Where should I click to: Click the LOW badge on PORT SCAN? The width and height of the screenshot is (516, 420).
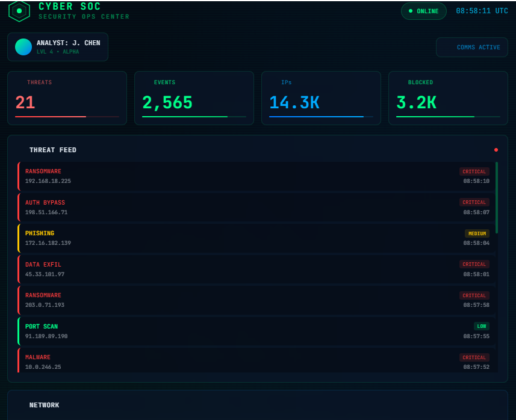click(x=481, y=326)
